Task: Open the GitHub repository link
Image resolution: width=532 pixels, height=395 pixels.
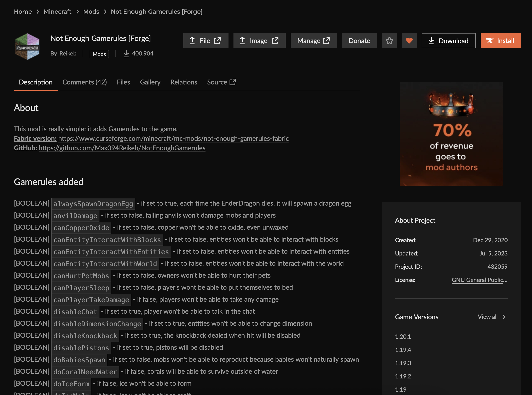Action: [122, 148]
